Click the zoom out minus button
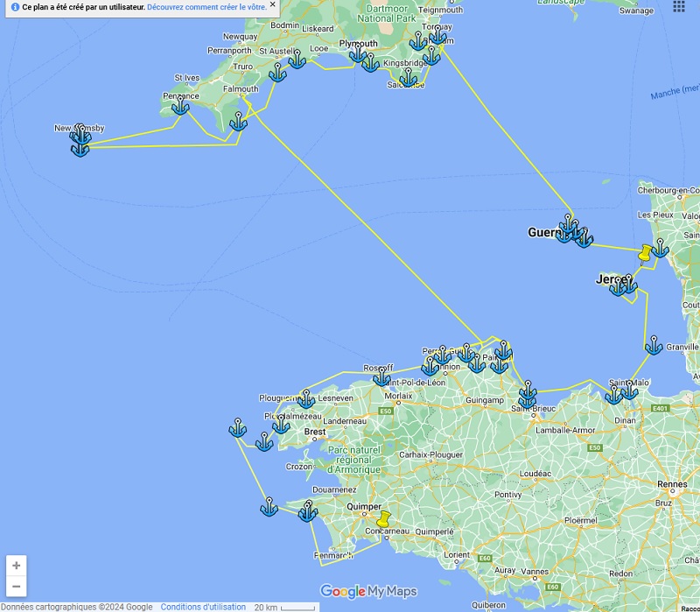This screenshot has height=612, width=700. pyautogui.click(x=17, y=586)
